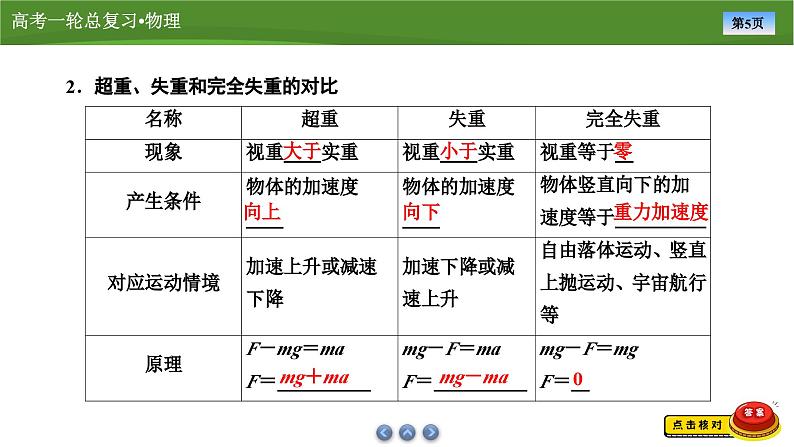Click the equation mg−F=ma
The width and height of the screenshot is (794, 447).
452,349
